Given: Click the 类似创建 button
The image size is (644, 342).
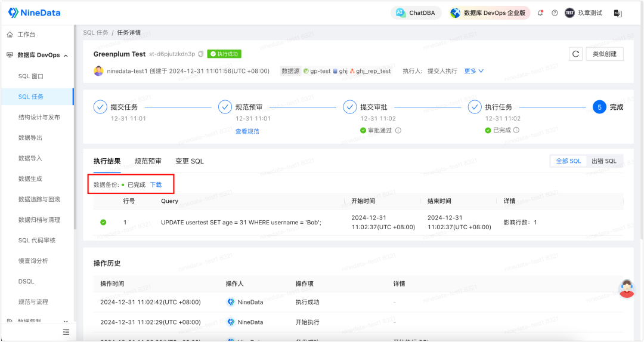Looking at the screenshot, I should coord(605,54).
